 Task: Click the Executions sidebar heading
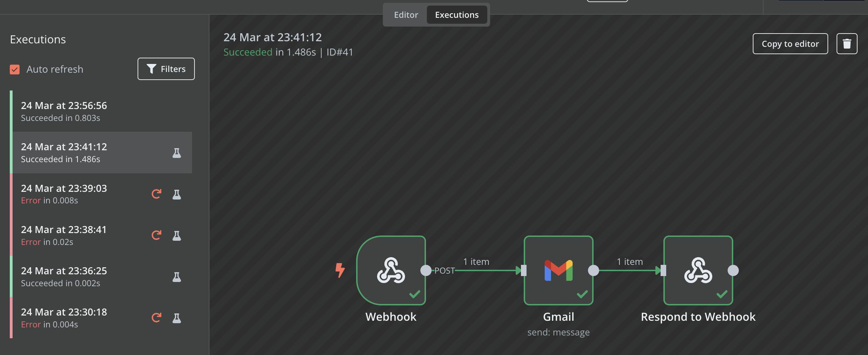point(38,39)
